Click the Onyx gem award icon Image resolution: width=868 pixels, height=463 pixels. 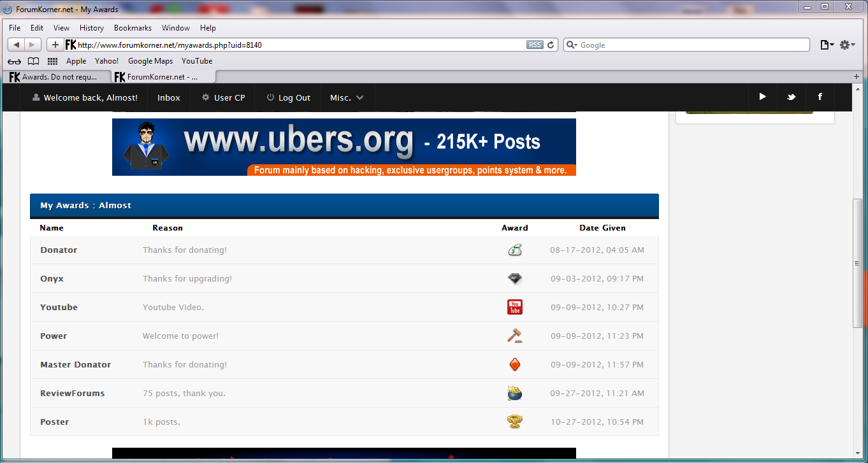[515, 279]
